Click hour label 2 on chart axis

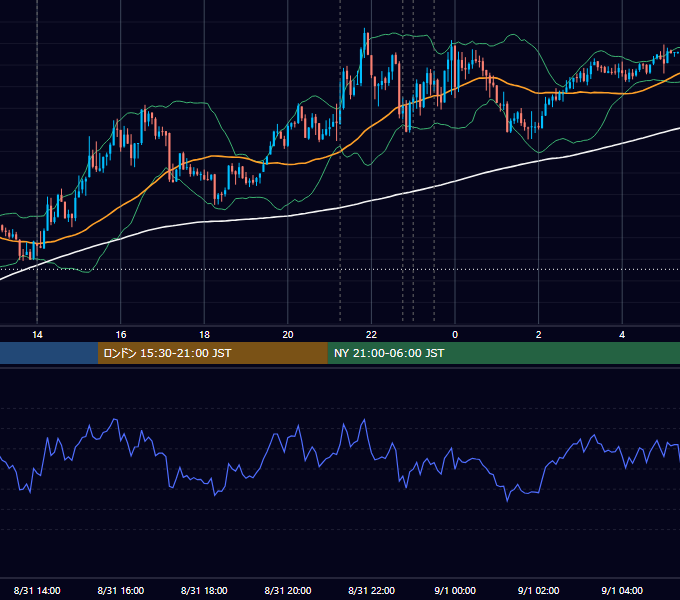click(539, 335)
